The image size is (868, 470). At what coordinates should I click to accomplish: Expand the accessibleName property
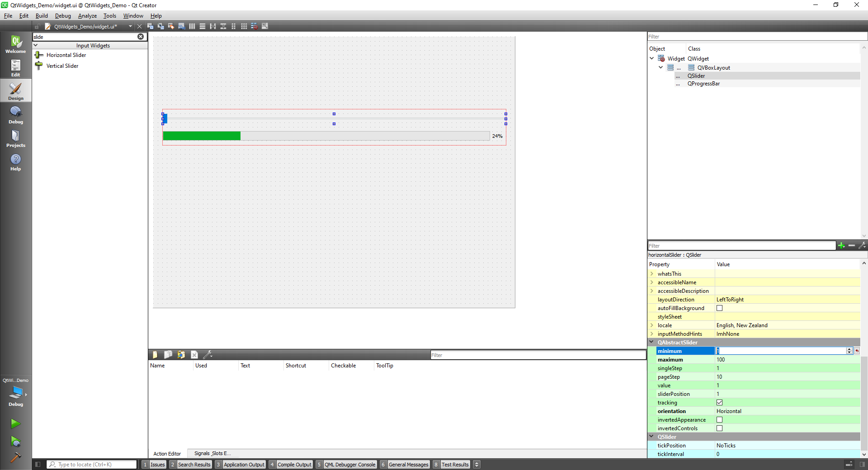pyautogui.click(x=652, y=282)
